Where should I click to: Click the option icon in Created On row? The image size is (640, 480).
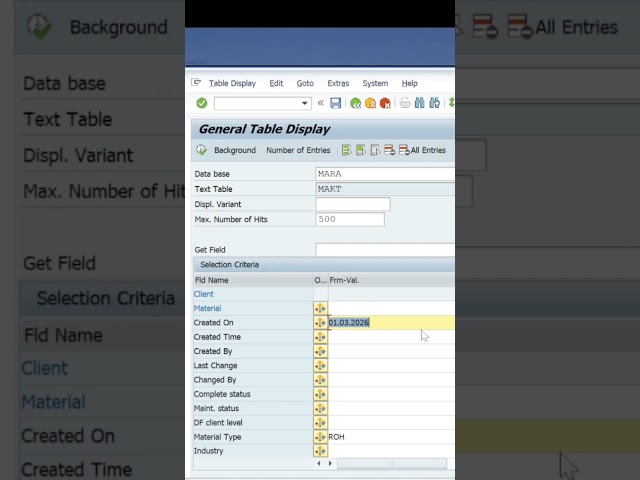pos(320,322)
